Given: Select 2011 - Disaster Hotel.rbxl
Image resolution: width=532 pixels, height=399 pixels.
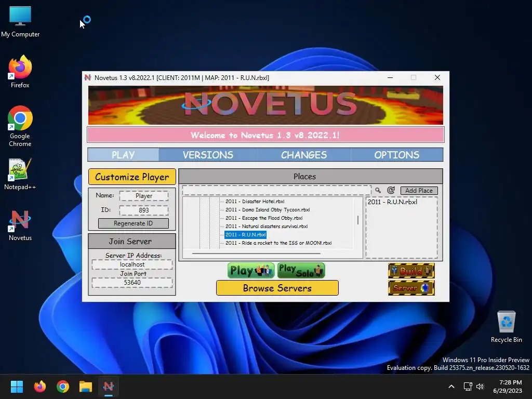Looking at the screenshot, I should tap(255, 201).
